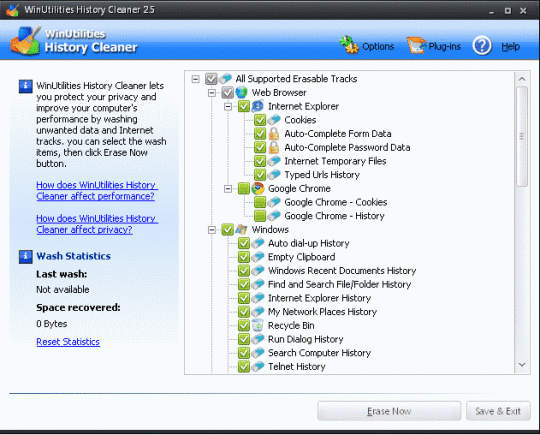Screen dimensions: 540x435
Task: Check the Google Chrome - History checkbox
Action: click(x=260, y=216)
